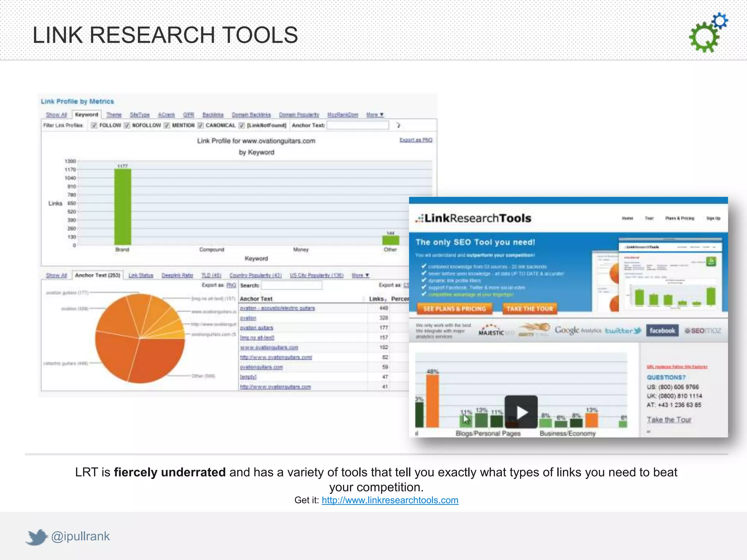Click the SEOmoz logo
Viewport: 747px width, 560px height.
coord(703,331)
